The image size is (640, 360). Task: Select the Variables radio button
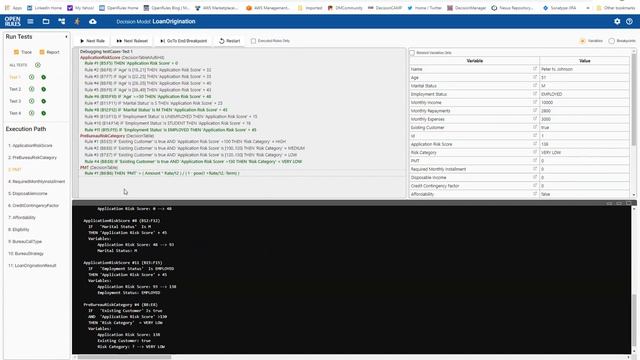582,41
